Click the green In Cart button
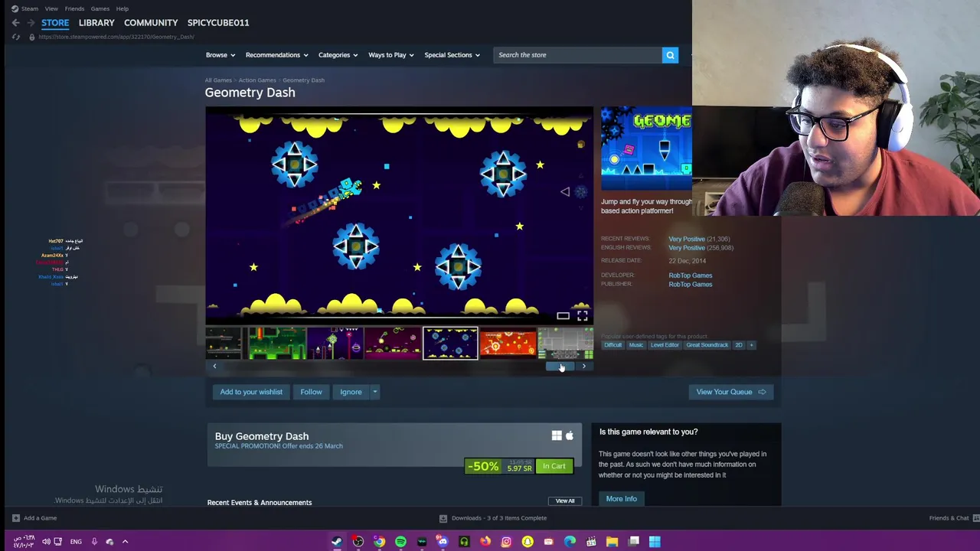Image resolution: width=980 pixels, height=551 pixels. tap(554, 466)
